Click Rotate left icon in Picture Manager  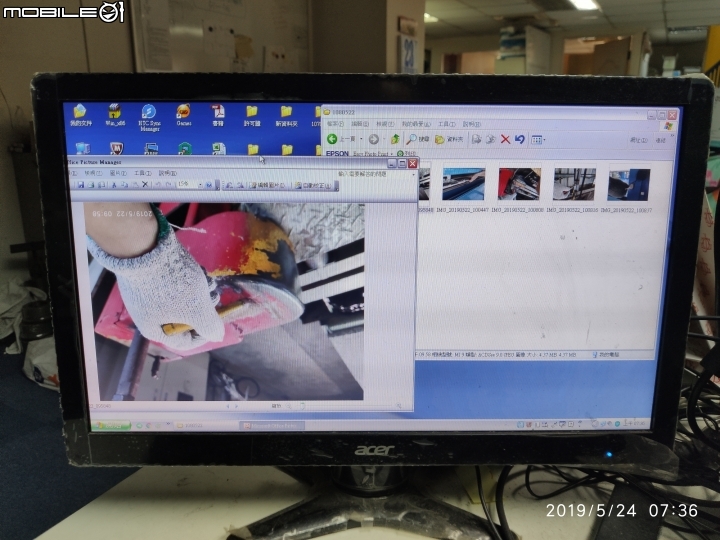point(229,185)
